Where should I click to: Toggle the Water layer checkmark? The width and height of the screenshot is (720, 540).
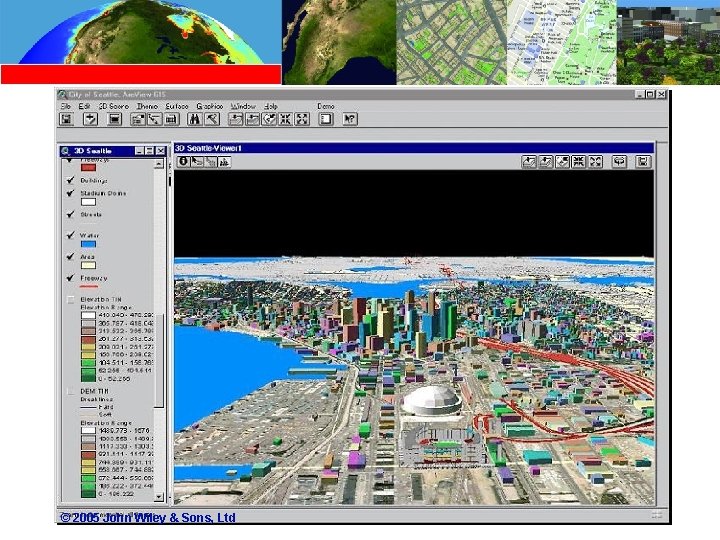69,236
